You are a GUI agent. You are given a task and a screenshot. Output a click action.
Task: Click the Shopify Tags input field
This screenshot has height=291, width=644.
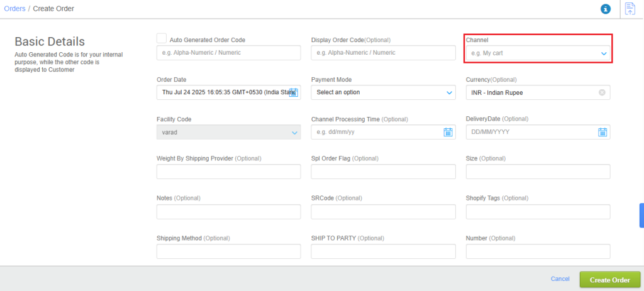tap(538, 212)
